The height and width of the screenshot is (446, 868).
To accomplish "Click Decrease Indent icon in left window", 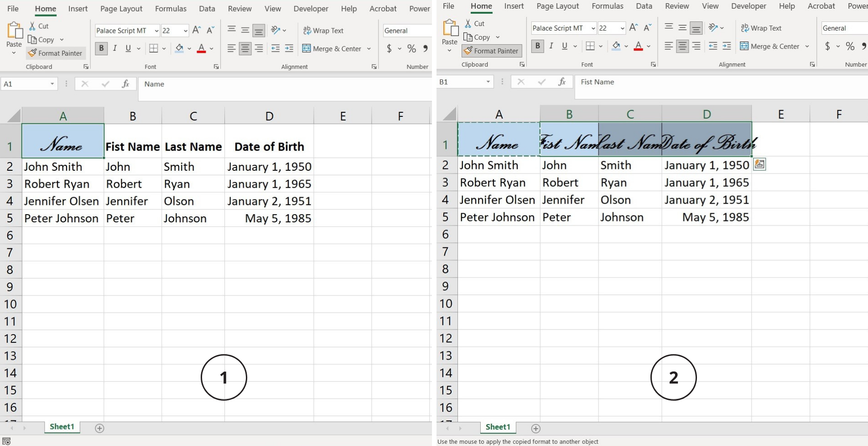I will (275, 48).
